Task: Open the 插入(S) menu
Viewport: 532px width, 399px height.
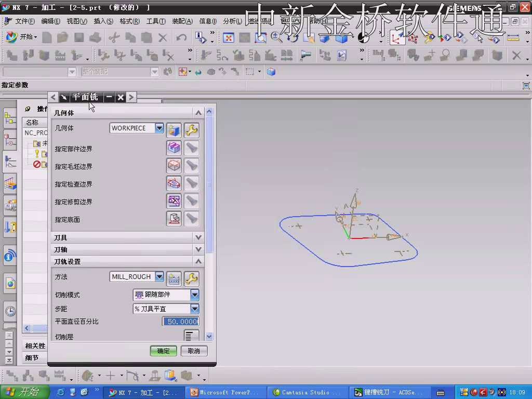Action: click(103, 21)
